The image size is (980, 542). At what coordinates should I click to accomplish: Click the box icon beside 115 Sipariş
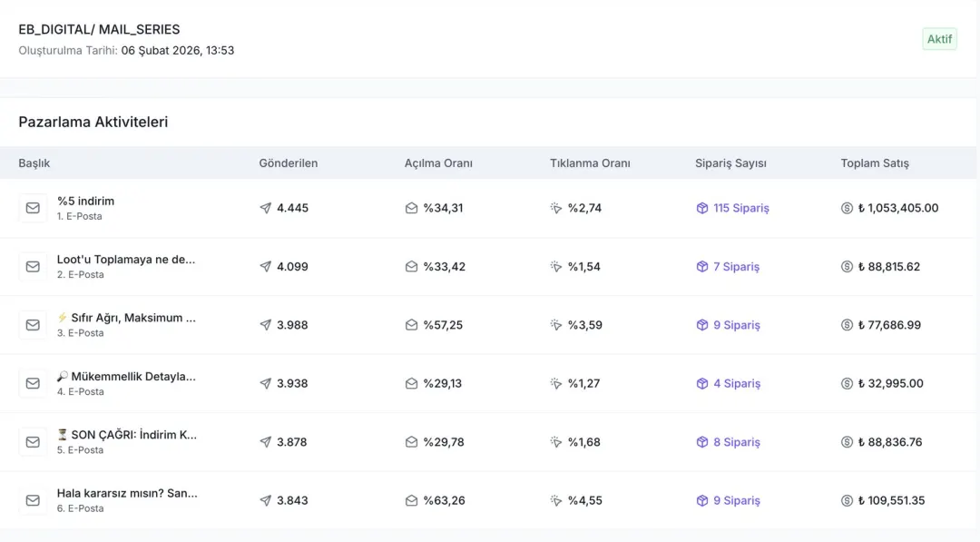coord(701,208)
